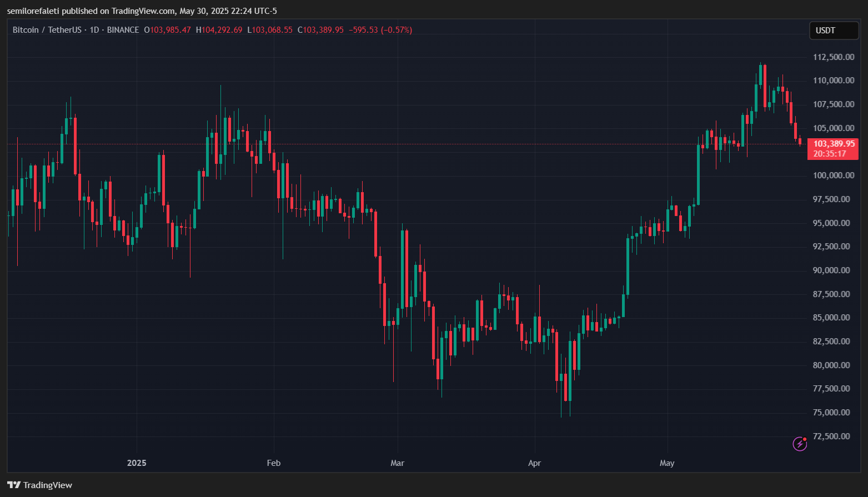868x497 pixels.
Task: Click the current price label 103,389.95
Action: tap(834, 144)
